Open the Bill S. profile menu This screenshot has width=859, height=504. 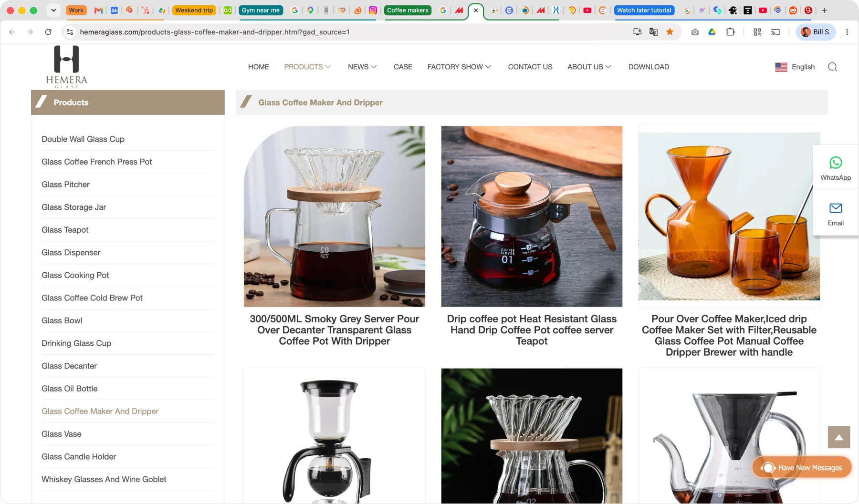[x=816, y=32]
